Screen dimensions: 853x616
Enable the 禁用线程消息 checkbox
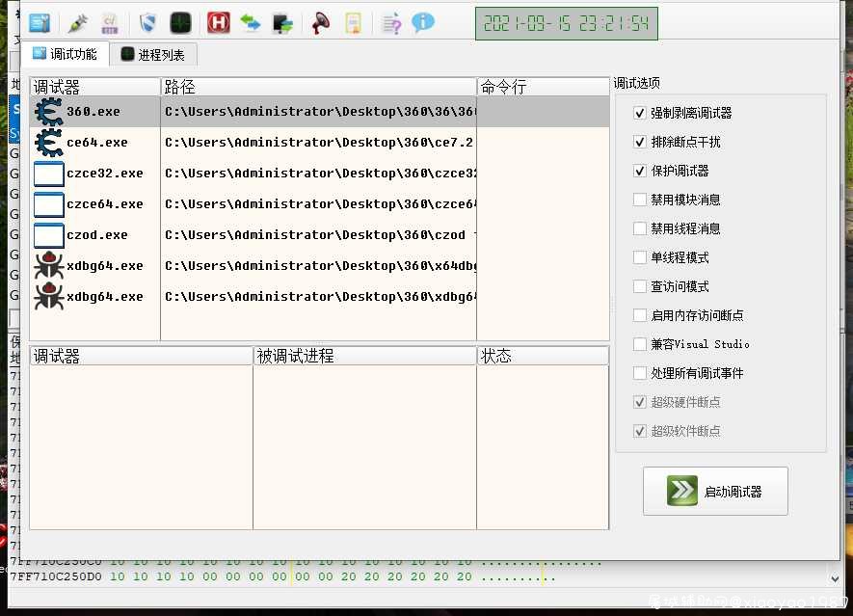pos(640,228)
